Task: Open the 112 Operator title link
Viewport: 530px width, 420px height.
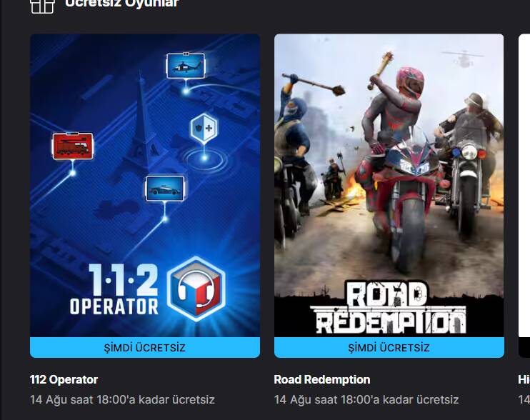Action: click(64, 379)
